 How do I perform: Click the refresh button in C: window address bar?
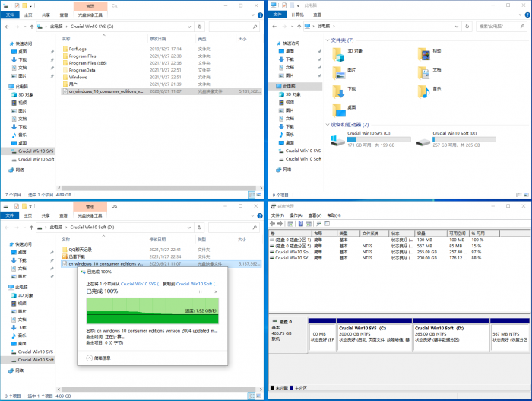pyautogui.click(x=201, y=27)
